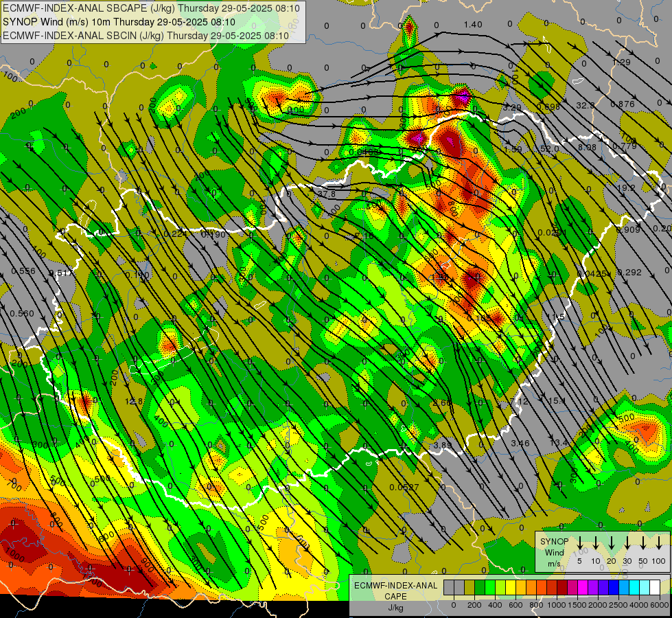Select the magenta CAPE legend swatch
Viewport: 672px width, 618px height.
(583, 587)
